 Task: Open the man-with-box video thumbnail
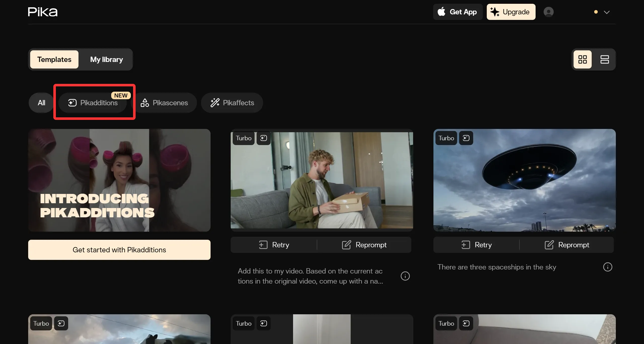(322, 180)
